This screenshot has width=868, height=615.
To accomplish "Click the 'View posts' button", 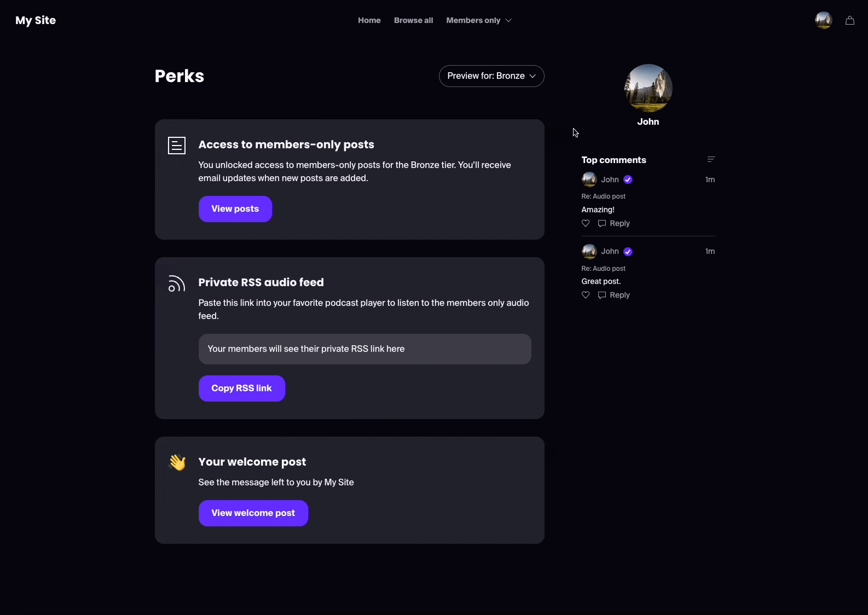I will [235, 208].
